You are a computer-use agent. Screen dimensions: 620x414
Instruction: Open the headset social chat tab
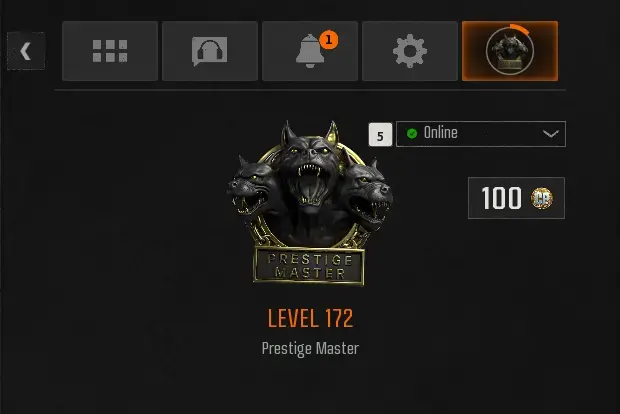pos(210,51)
